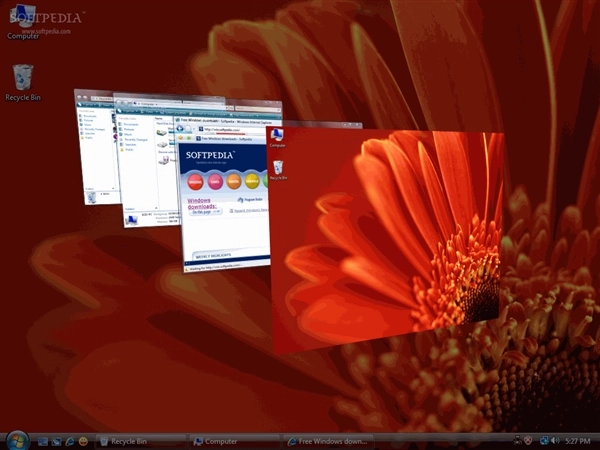This screenshot has width=600, height=450.
Task: Open Recycle Bin desktop icon
Action: [x=22, y=79]
